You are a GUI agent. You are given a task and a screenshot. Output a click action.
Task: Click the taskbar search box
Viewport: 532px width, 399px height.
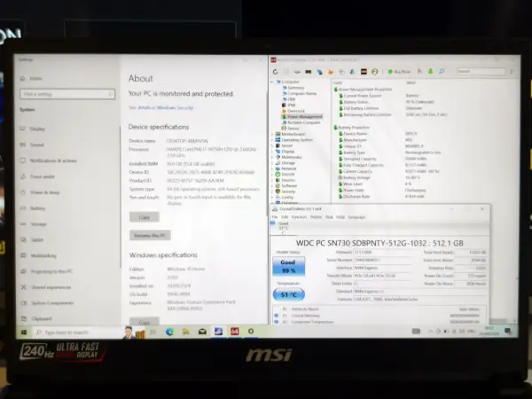(76, 332)
